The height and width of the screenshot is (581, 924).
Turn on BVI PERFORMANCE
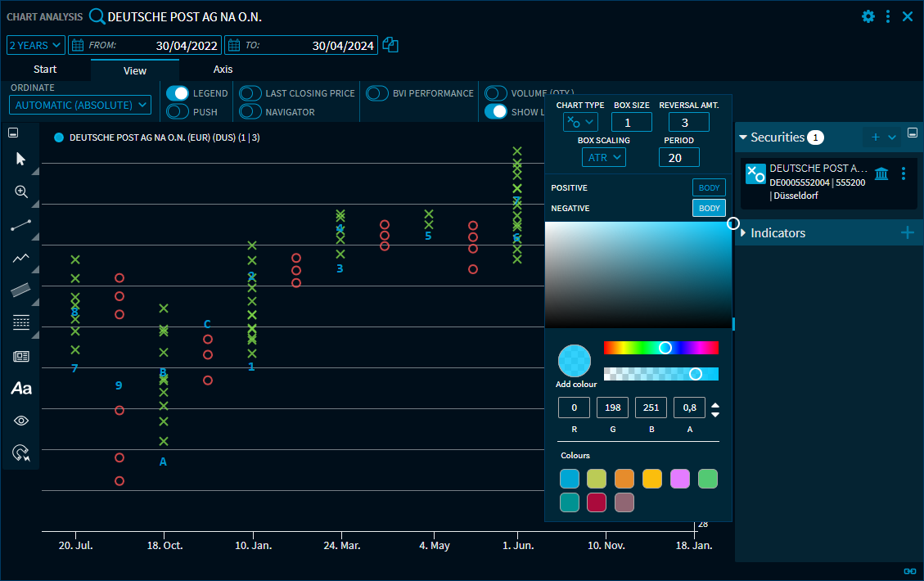376,93
